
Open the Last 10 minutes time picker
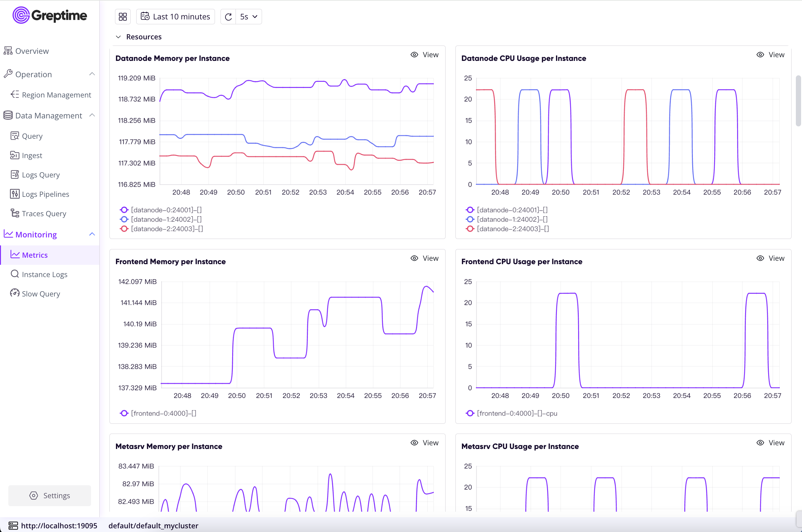(175, 16)
